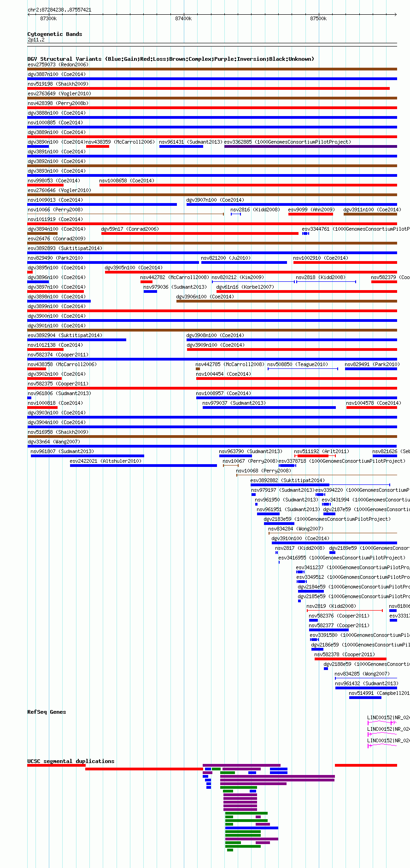Click variant label nsv834284 (Wong2007)
410x868 pixels.
click(296, 529)
